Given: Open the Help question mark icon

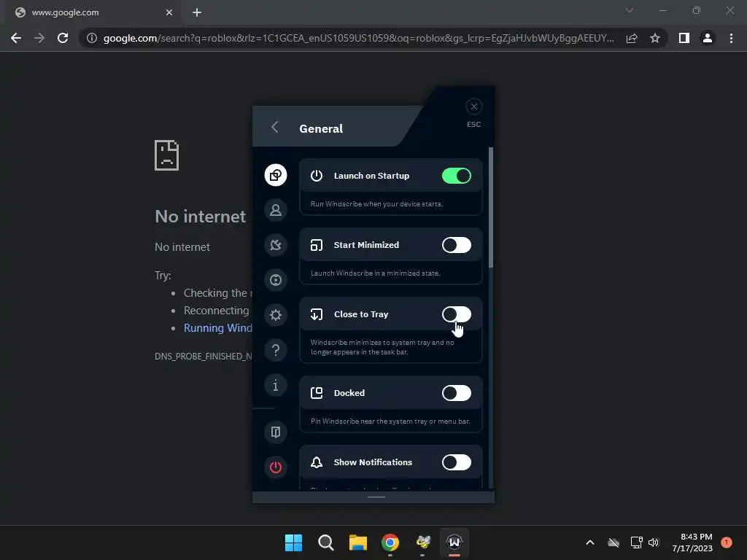Looking at the screenshot, I should (x=275, y=350).
